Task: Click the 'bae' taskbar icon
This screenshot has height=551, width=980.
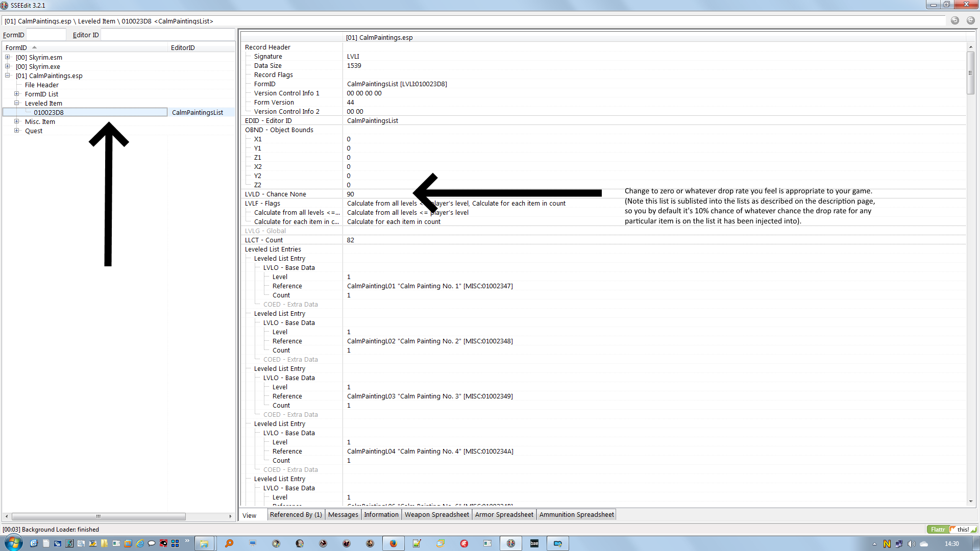Action: point(534,543)
